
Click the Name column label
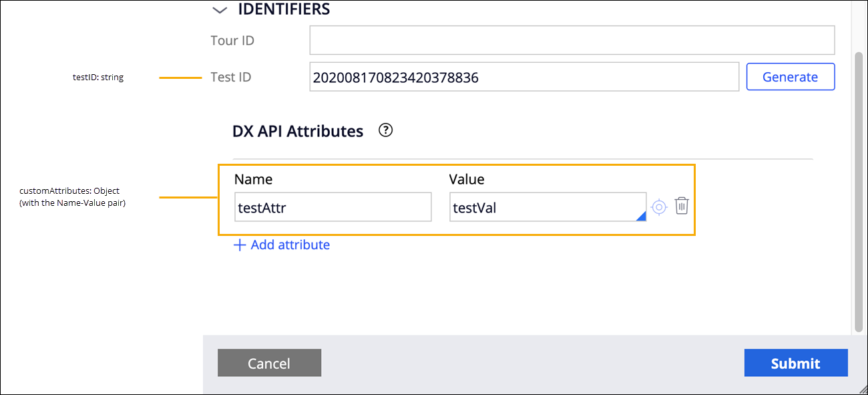(253, 179)
